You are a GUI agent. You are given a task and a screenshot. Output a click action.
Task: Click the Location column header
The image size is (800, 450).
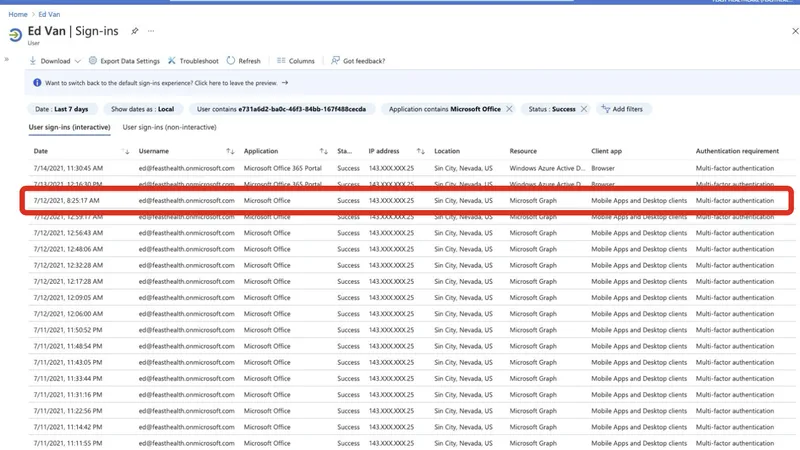tap(447, 151)
